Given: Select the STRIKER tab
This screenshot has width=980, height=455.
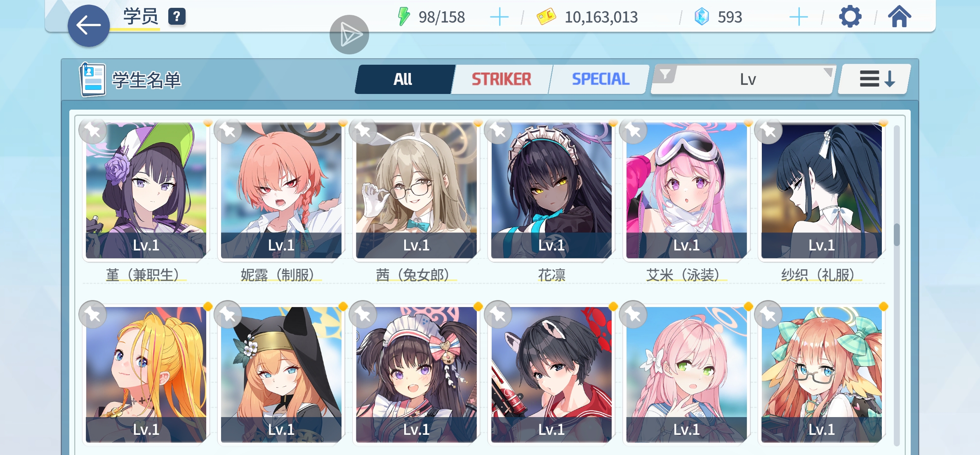Looking at the screenshot, I should click(x=502, y=79).
